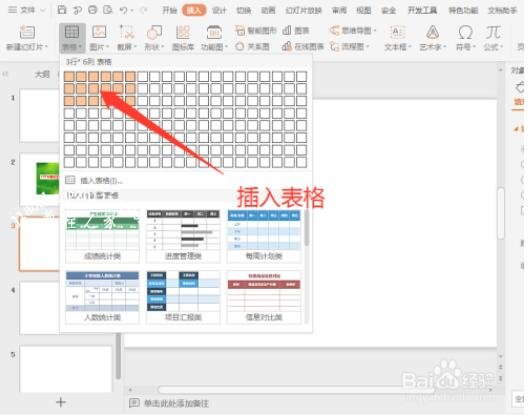The image size is (530, 417).
Task: Click 在线图表 (Online Chart) button
Action: pos(303,46)
